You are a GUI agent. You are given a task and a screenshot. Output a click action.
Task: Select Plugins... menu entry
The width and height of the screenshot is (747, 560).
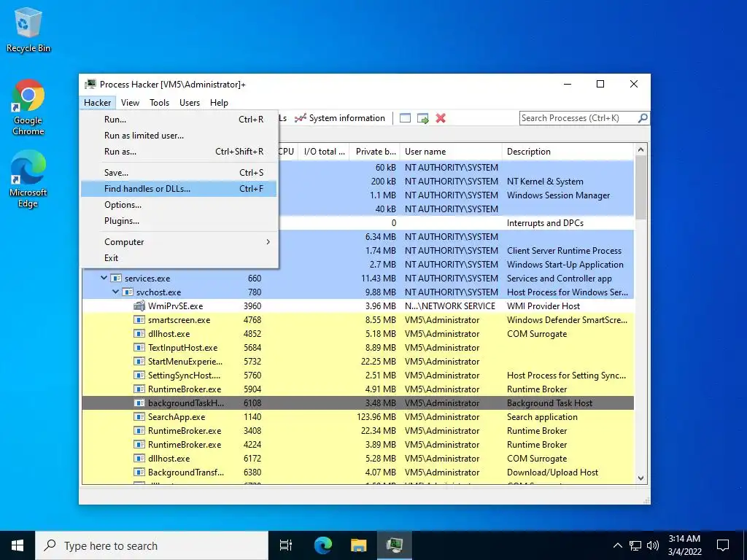[x=179, y=221]
